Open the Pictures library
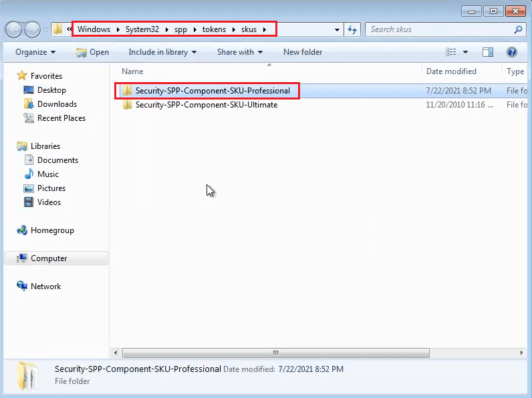Image resolution: width=532 pixels, height=398 pixels. [51, 188]
